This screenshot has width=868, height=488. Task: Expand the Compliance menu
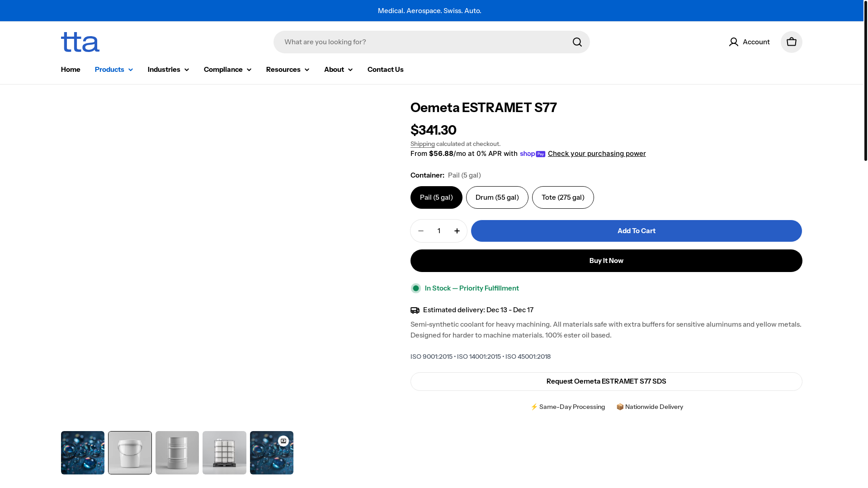coord(227,70)
